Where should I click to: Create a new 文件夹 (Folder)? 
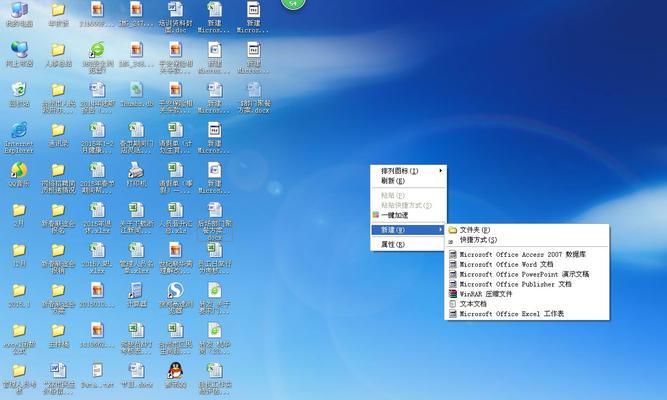click(527, 230)
